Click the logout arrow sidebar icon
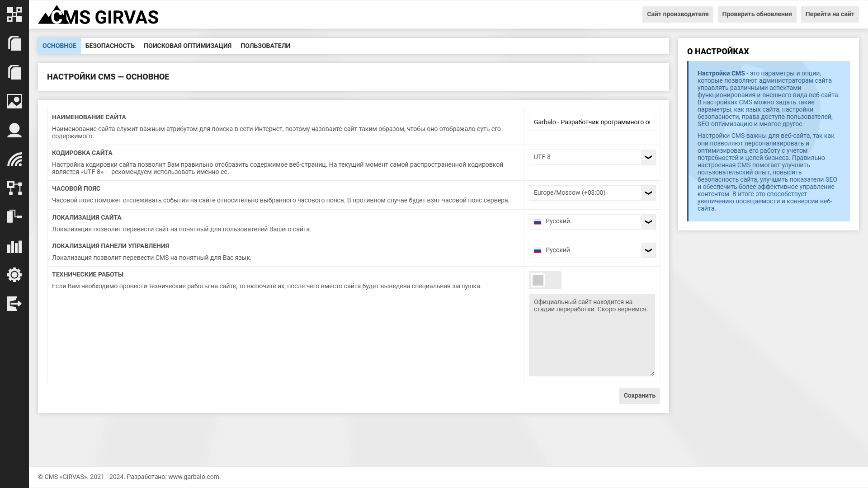The image size is (868, 488). (x=14, y=304)
